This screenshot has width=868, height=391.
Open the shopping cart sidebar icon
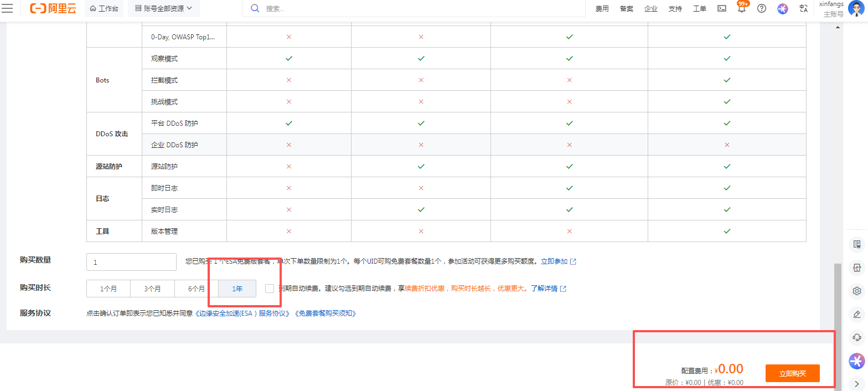coord(857,244)
